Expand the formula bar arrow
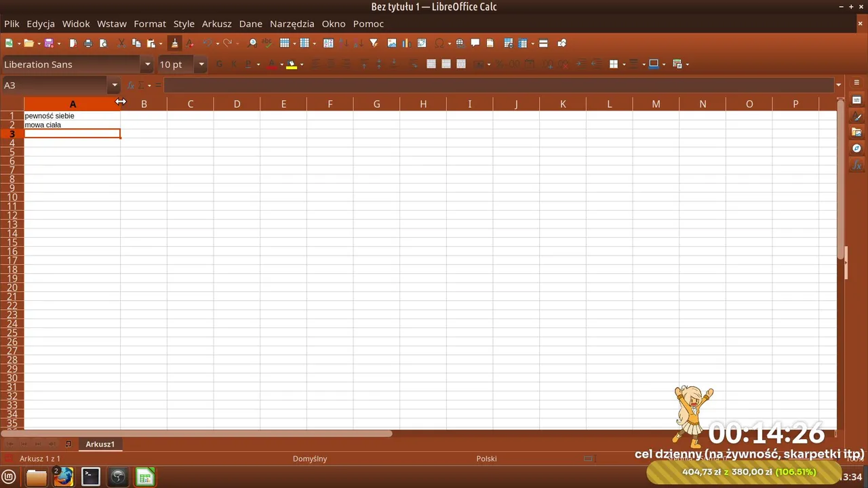Viewport: 868px width, 488px height. (839, 85)
